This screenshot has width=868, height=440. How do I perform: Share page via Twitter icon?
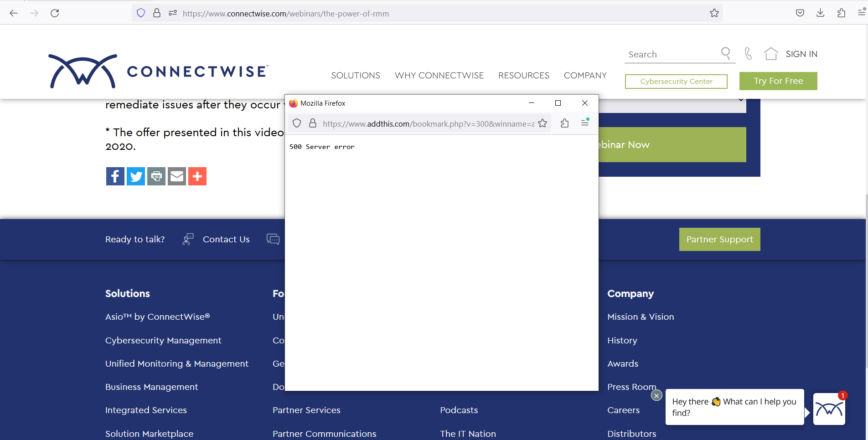point(136,176)
